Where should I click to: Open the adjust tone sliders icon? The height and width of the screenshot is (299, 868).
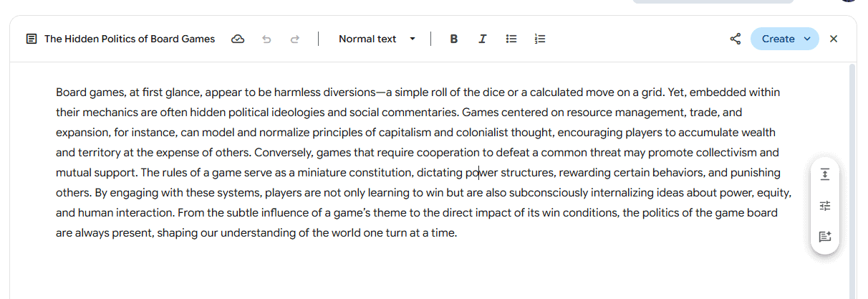pos(825,206)
